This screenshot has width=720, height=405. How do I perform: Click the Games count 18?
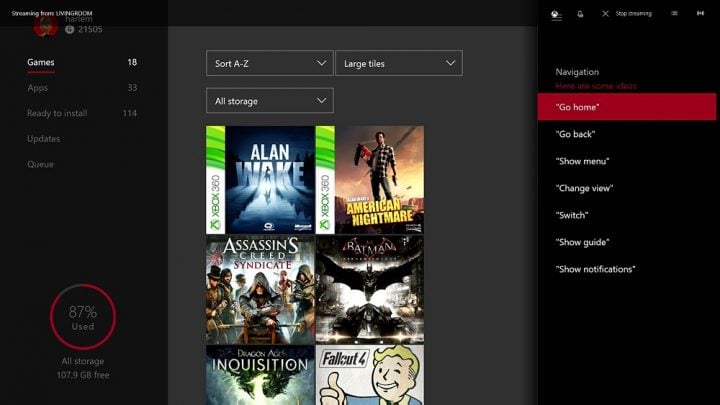point(132,62)
